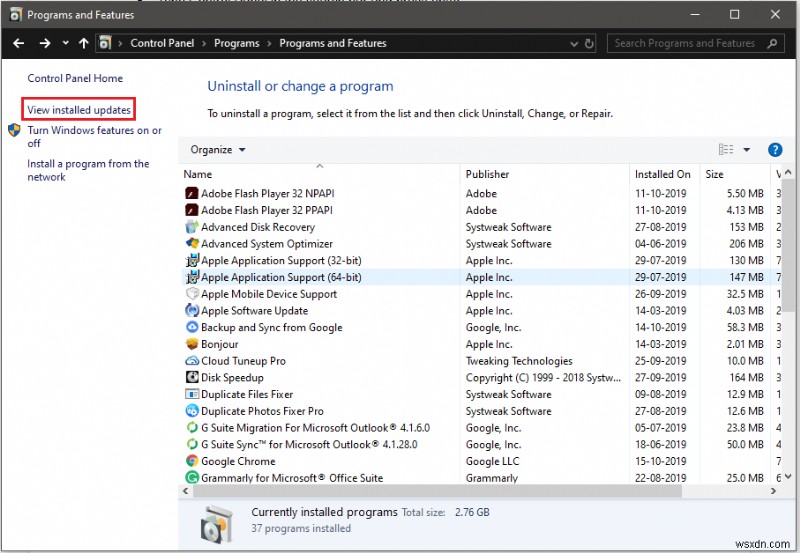
Task: Expand the More options view dropdown arrow
Action: (x=746, y=149)
